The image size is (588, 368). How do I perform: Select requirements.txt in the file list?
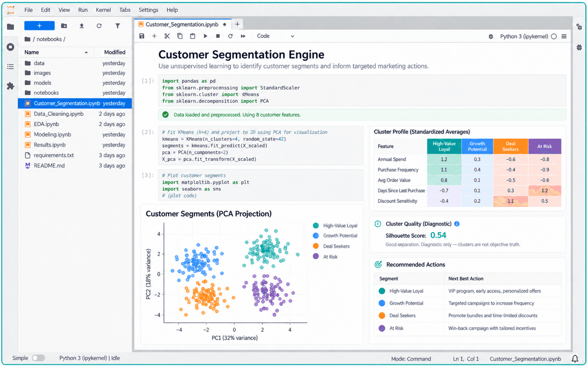75,155
